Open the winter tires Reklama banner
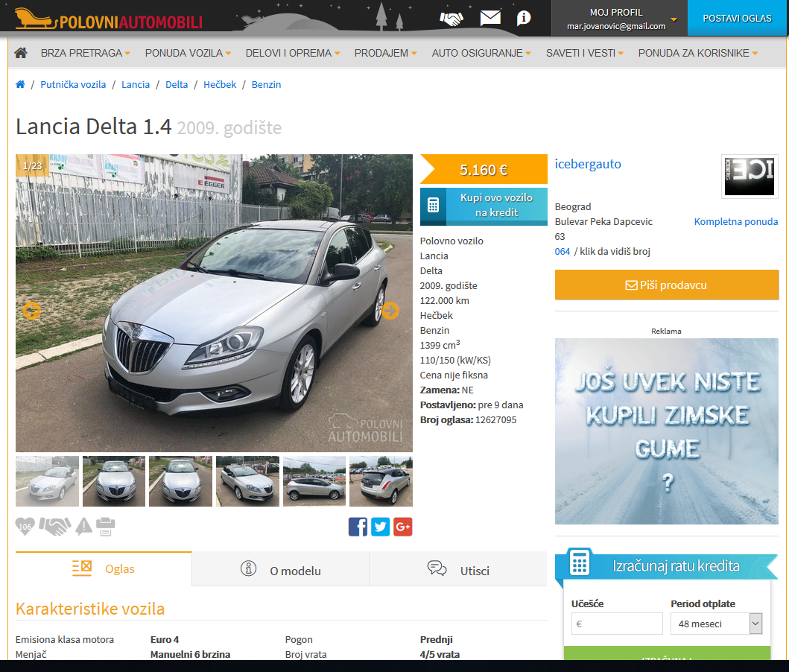 pos(667,431)
